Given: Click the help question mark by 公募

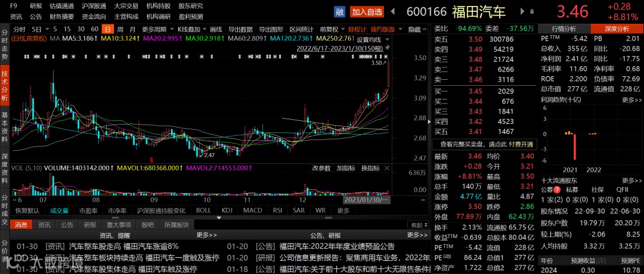Looking at the screenshot, I should click(x=557, y=190).
